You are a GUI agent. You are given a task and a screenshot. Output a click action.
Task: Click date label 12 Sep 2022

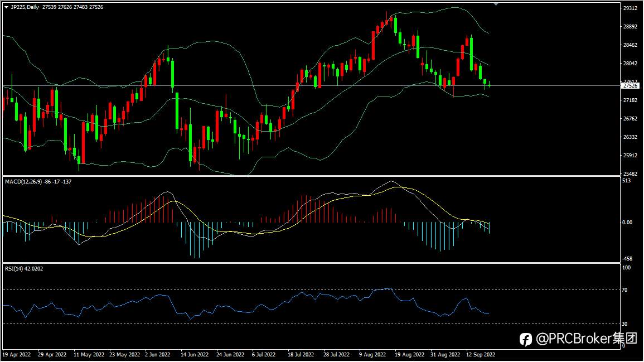(481, 355)
